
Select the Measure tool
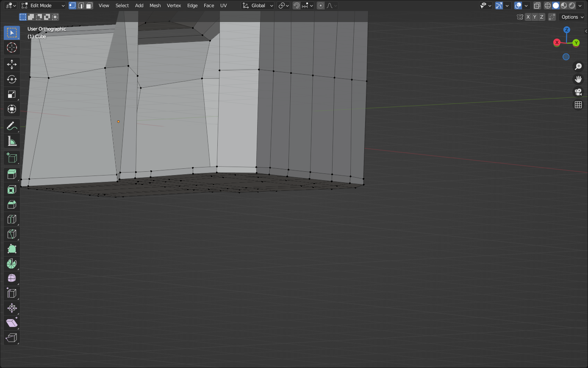click(12, 141)
